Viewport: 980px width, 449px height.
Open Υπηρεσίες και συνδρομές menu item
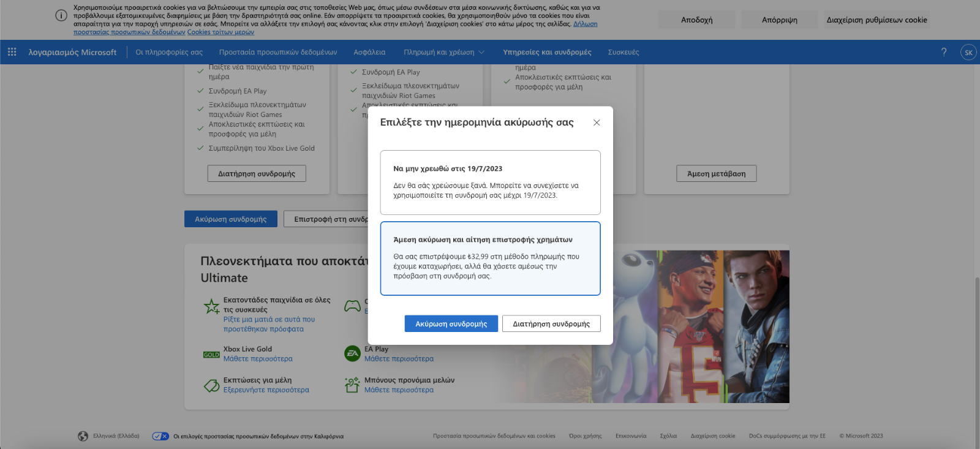coord(547,52)
